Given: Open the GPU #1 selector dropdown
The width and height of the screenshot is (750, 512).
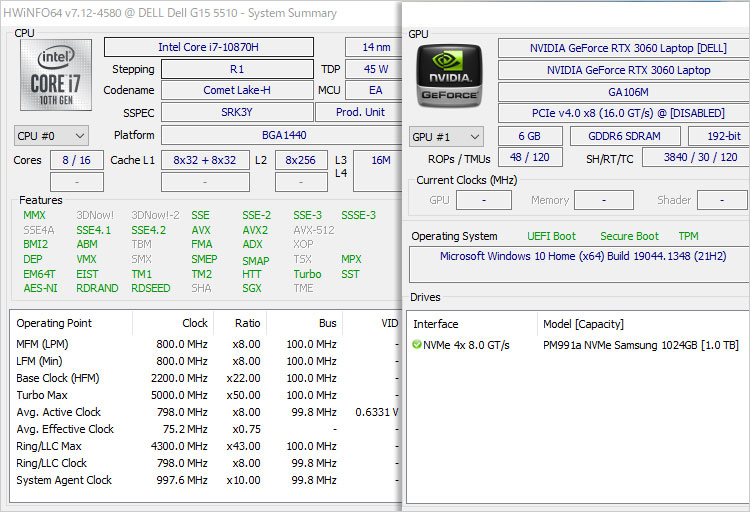Looking at the screenshot, I should (446, 137).
